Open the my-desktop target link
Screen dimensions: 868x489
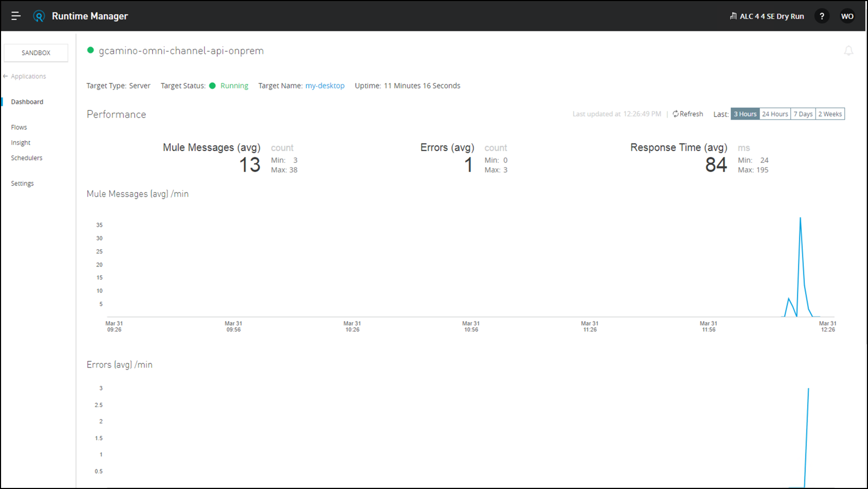point(325,86)
